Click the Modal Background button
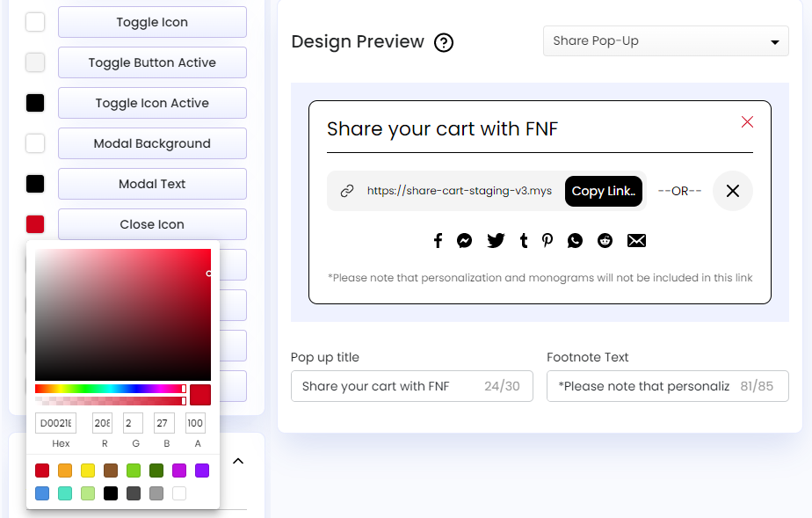Viewport: 812px width, 518px height. point(152,143)
